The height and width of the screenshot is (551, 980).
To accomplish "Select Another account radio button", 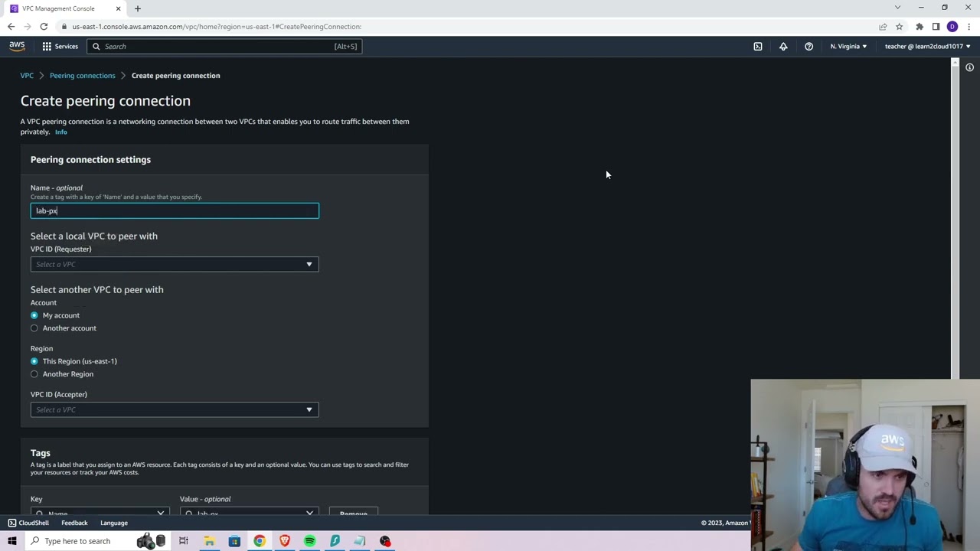I will 34,328.
